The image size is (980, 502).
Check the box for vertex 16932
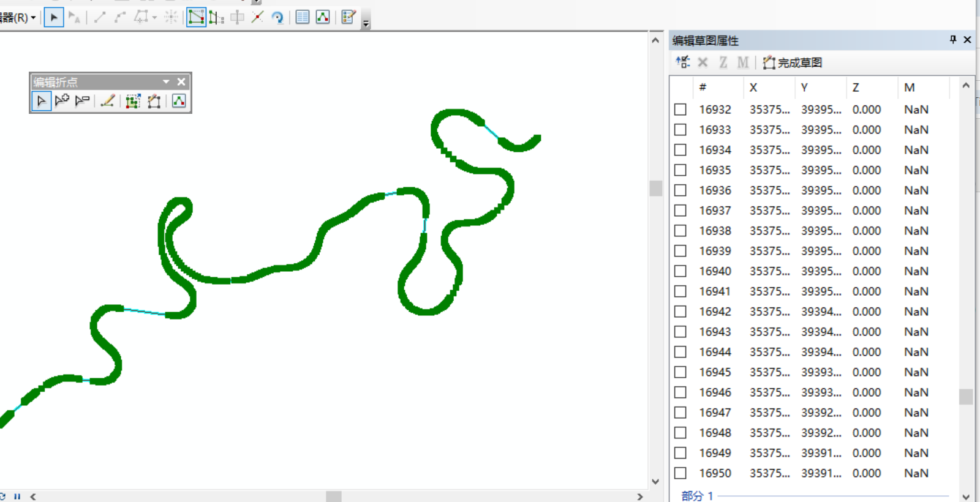(680, 110)
